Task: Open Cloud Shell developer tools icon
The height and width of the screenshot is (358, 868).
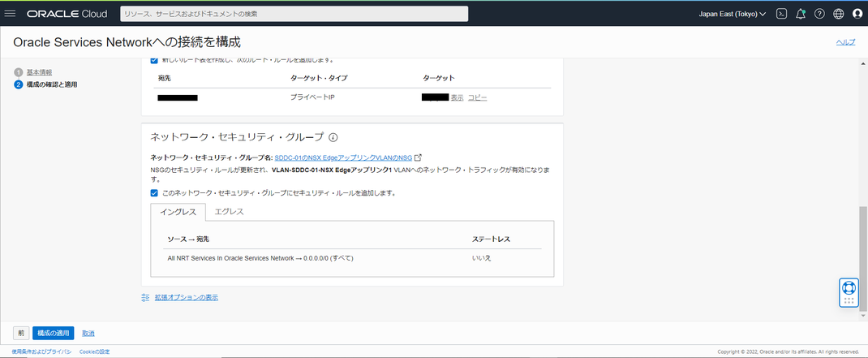Action: pos(781,14)
